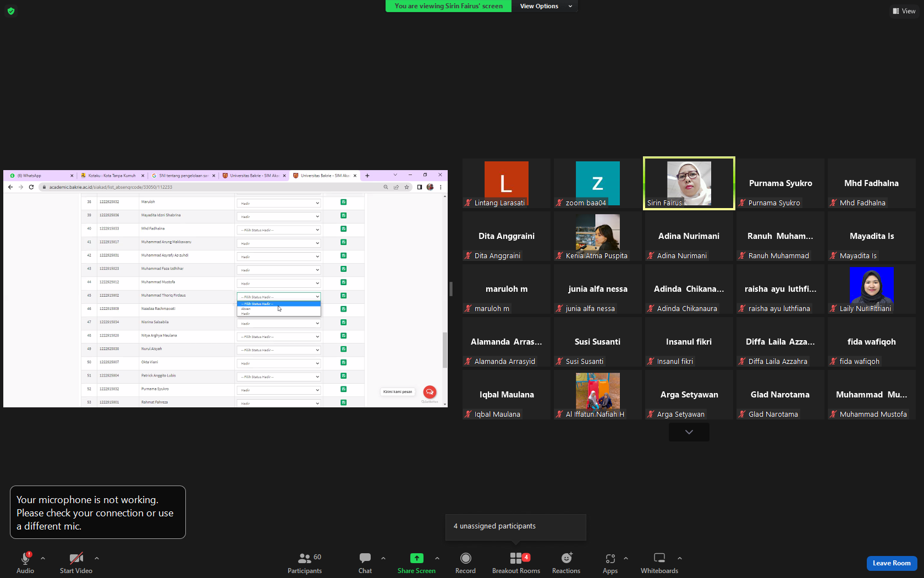Expand chat options caret beside Chat
This screenshot has height=578, width=924.
pyautogui.click(x=383, y=558)
